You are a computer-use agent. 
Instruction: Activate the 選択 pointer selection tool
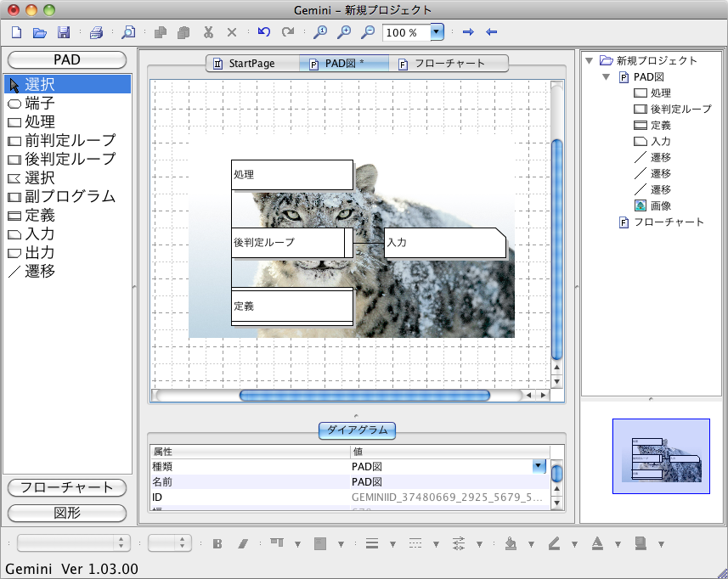[x=68, y=84]
